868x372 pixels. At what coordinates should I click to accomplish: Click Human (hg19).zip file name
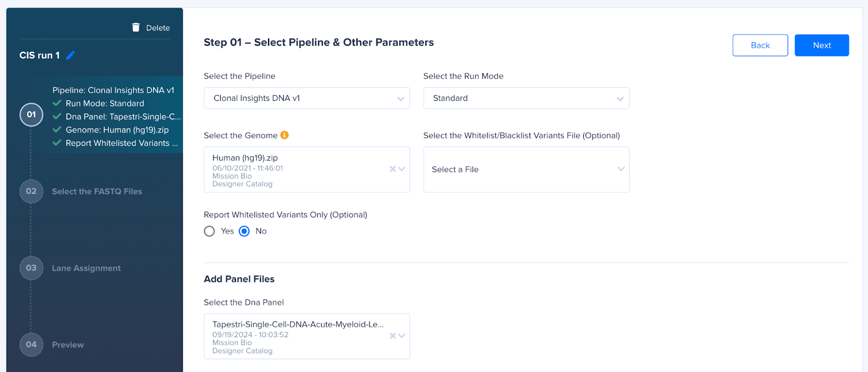245,157
